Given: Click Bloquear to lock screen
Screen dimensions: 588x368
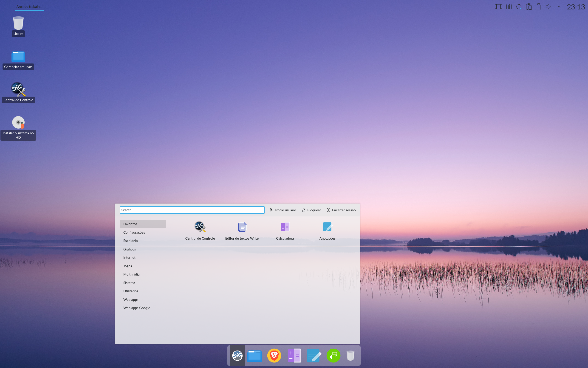Looking at the screenshot, I should coord(311,210).
